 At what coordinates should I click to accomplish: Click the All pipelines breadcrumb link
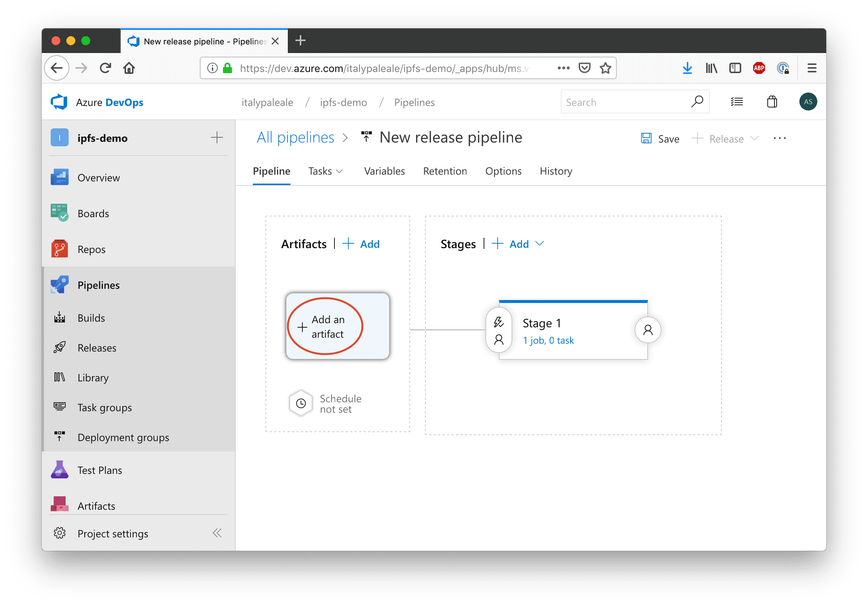pos(295,138)
